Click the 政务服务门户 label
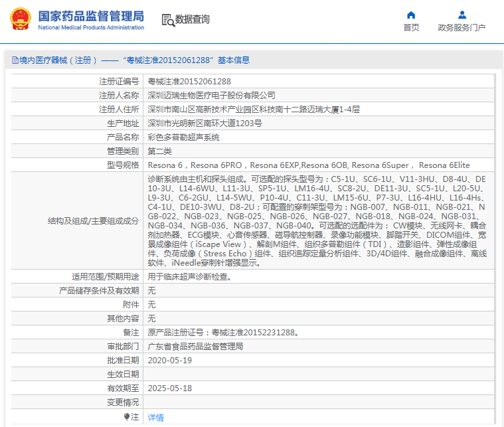The image size is (504, 427). click(x=462, y=28)
